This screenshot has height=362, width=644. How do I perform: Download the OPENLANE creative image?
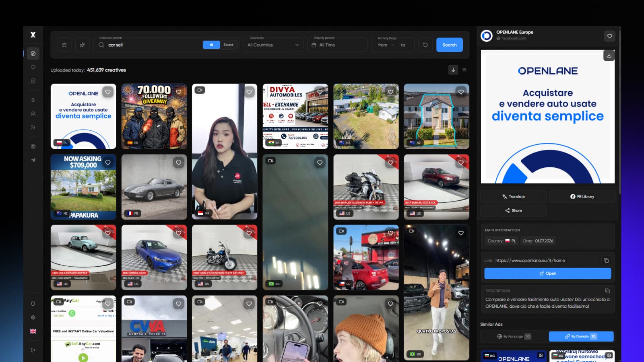click(609, 56)
